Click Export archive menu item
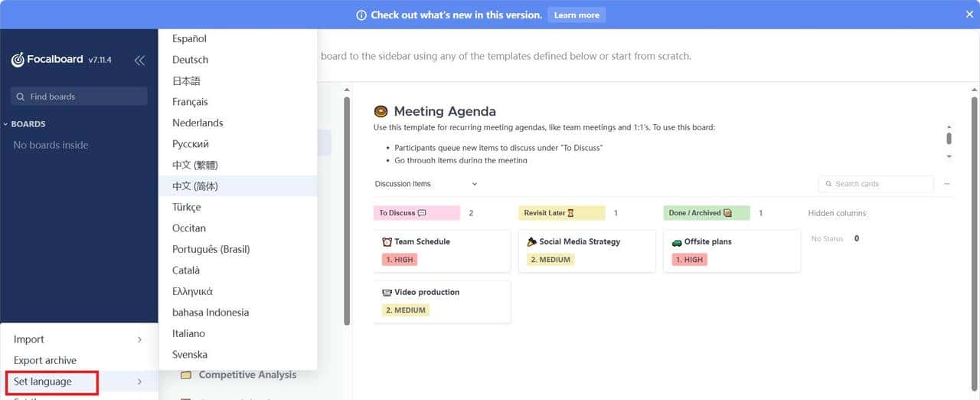 (x=45, y=360)
